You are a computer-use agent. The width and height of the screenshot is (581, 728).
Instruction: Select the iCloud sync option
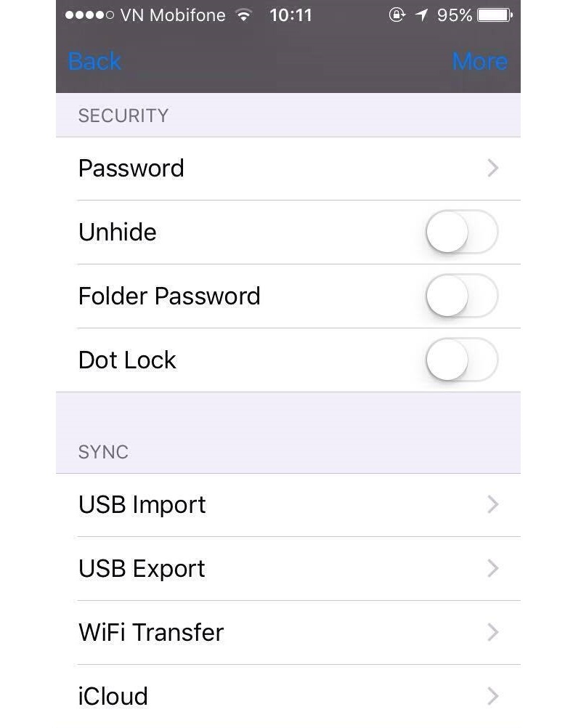[113, 696]
